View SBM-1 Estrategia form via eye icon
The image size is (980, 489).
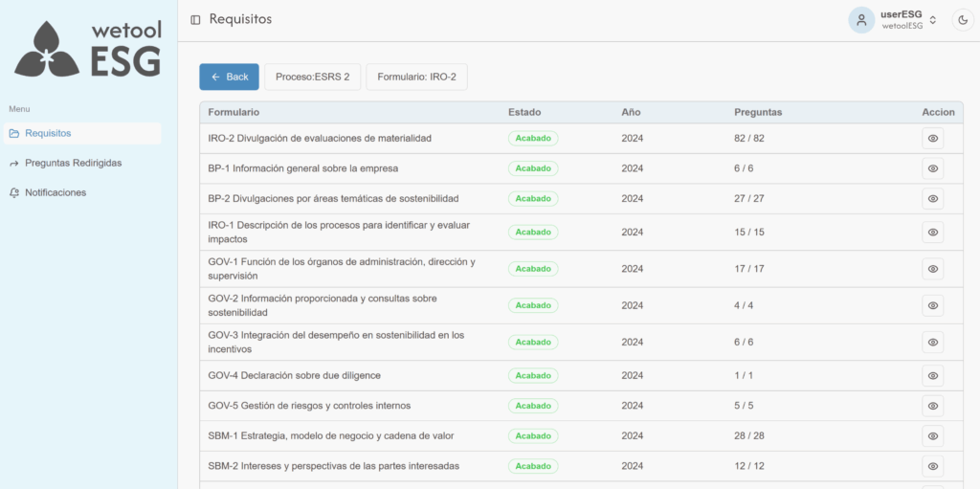pyautogui.click(x=932, y=436)
